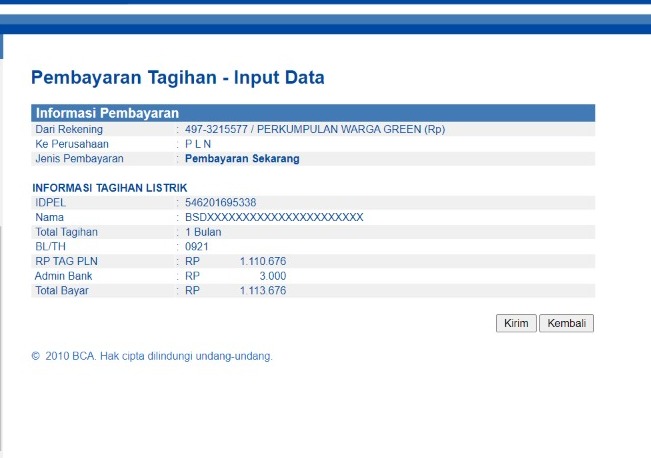Click the Nama value starting with BSD

point(274,217)
